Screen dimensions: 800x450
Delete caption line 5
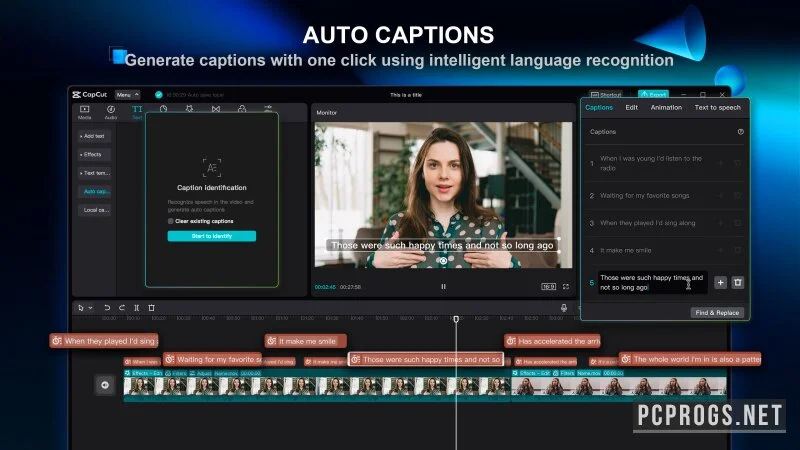tap(738, 282)
